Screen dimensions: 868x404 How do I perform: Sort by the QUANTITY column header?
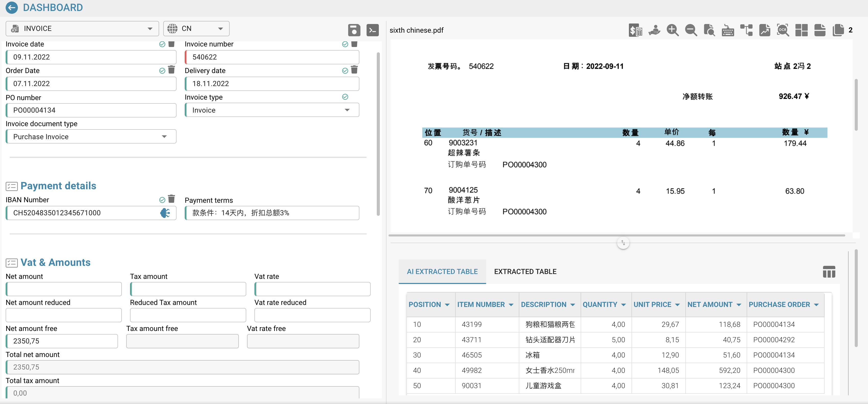(x=600, y=305)
